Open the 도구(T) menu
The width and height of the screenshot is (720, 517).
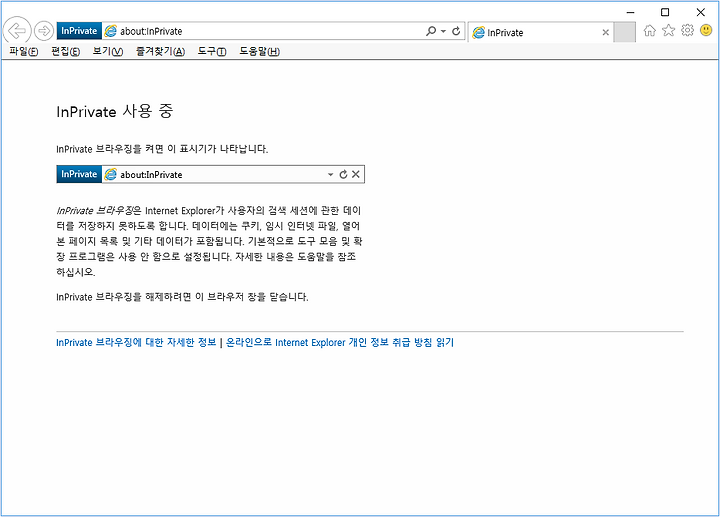(x=212, y=51)
